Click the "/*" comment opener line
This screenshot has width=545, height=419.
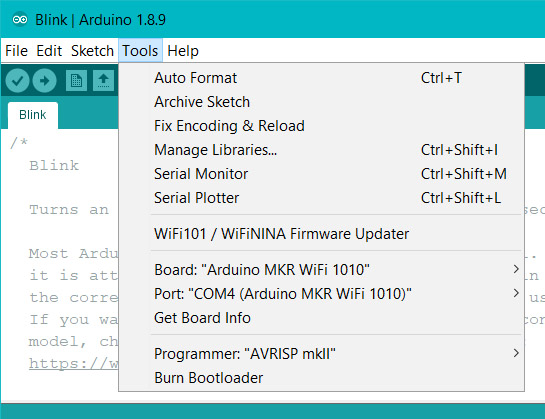coord(19,142)
